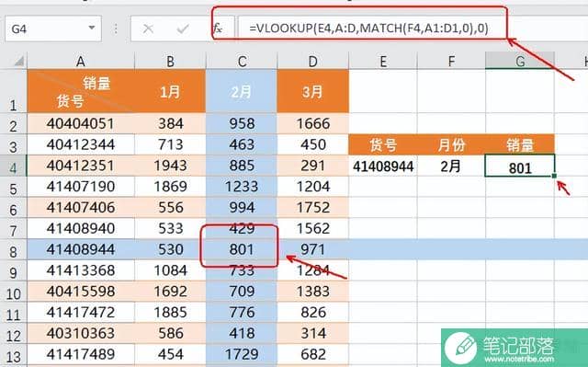Click the Select All corner triangle
588x367 pixels.
[18, 61]
